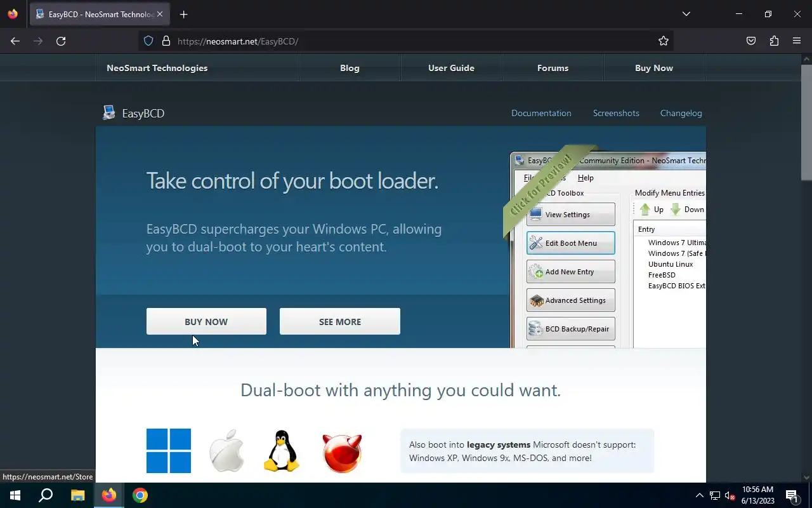
Task: Go to the Blog menu item
Action: click(350, 68)
